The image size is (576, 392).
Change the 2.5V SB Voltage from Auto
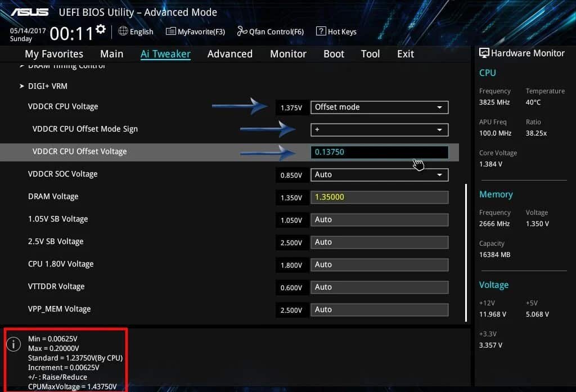pos(379,242)
